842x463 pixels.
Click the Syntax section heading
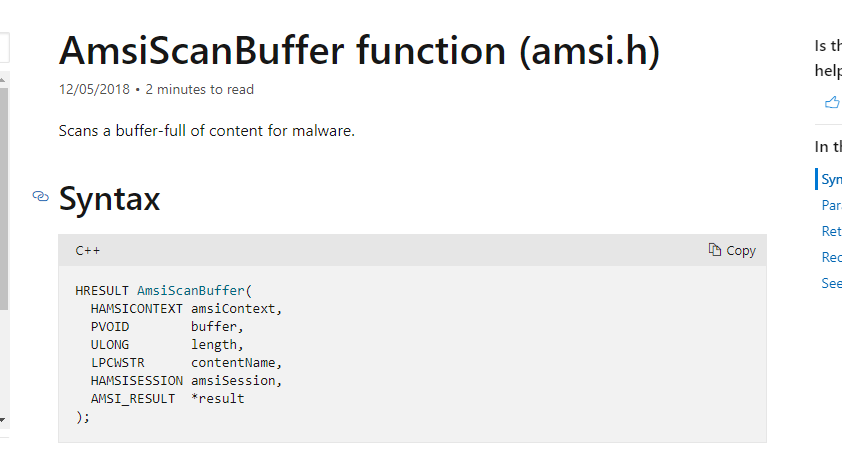point(109,199)
